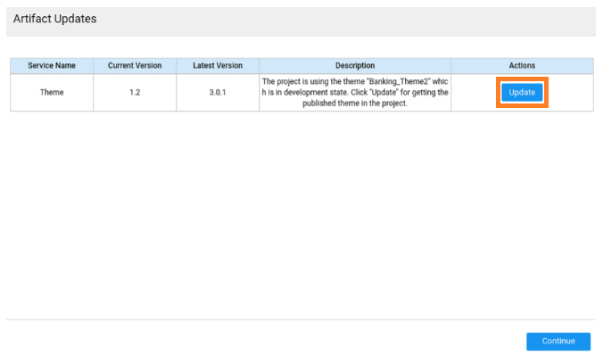603x364 pixels.
Task: Click the current version value 1.2
Action: click(x=134, y=93)
